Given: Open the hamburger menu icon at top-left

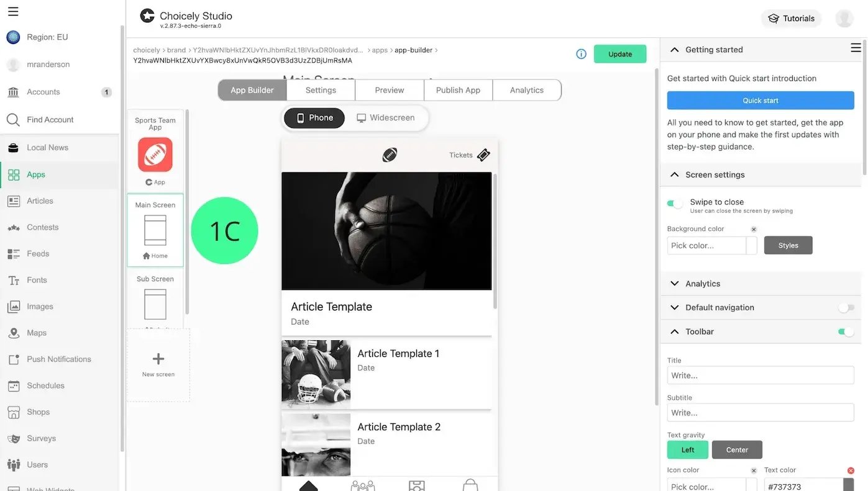Looking at the screenshot, I should (x=13, y=11).
